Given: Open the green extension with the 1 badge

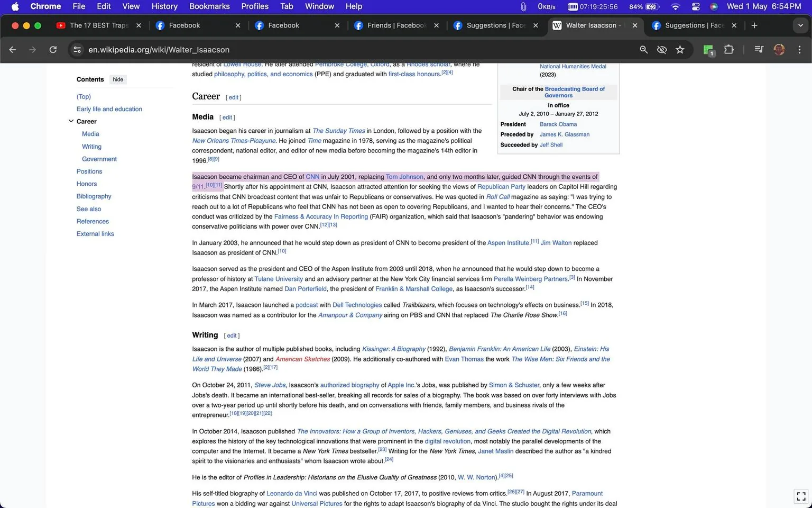Looking at the screenshot, I should tap(708, 49).
